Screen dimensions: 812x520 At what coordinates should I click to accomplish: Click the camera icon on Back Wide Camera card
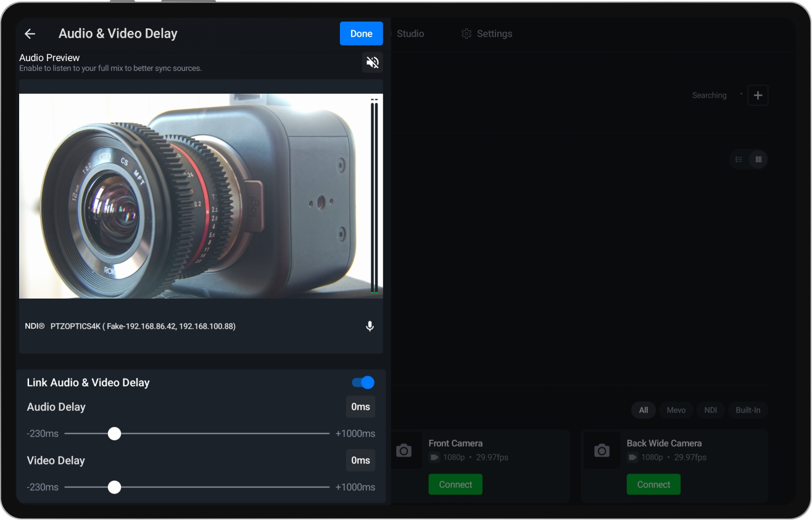(x=602, y=450)
